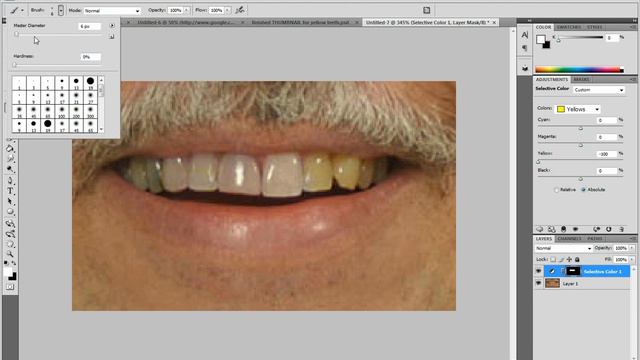Select the Horizontal Type tool
Viewport: 640px width, 360px height.
click(10, 191)
